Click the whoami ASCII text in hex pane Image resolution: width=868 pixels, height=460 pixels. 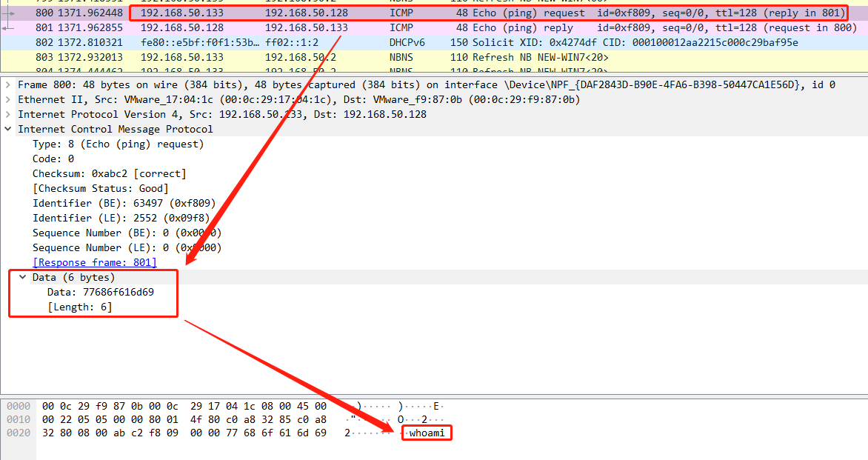tap(428, 433)
